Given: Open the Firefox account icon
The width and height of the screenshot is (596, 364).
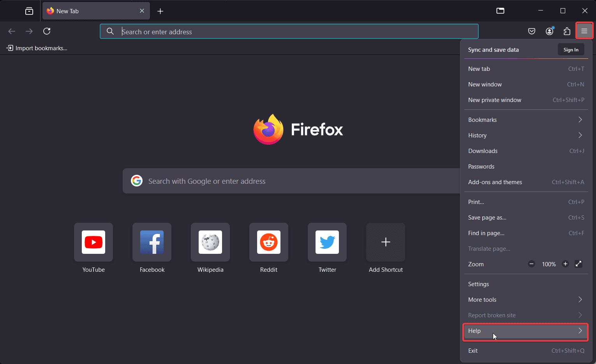Looking at the screenshot, I should tap(549, 31).
